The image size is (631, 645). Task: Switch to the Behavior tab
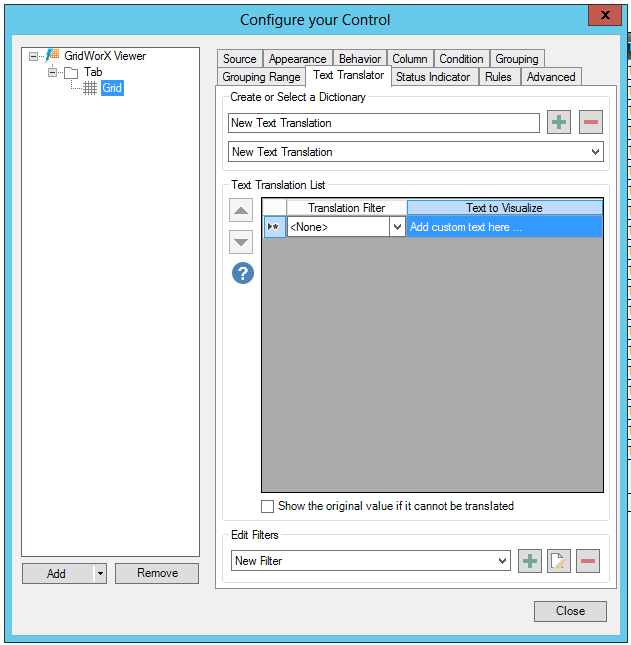pyautogui.click(x=360, y=59)
